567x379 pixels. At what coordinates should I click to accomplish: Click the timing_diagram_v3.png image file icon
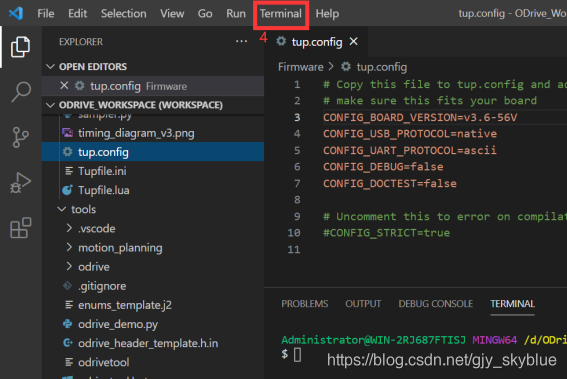(x=68, y=133)
